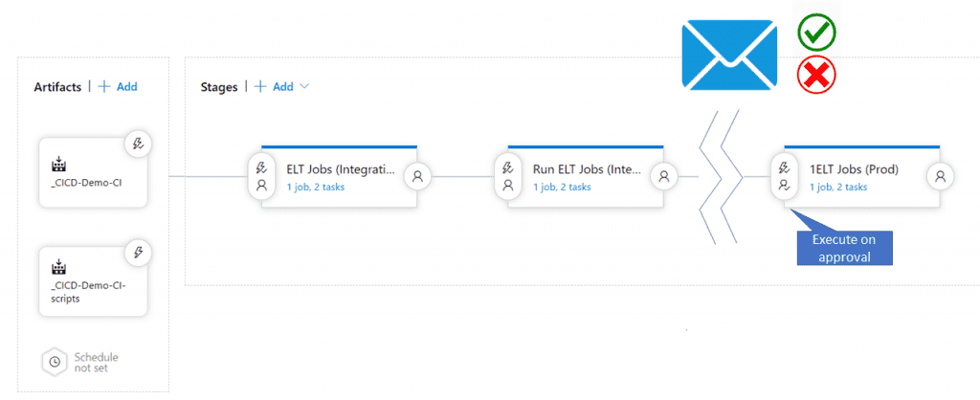This screenshot has height=400, width=980.
Task: Click the trigger icon on _CICD-Demo-CI artifact
Action: coord(139,144)
